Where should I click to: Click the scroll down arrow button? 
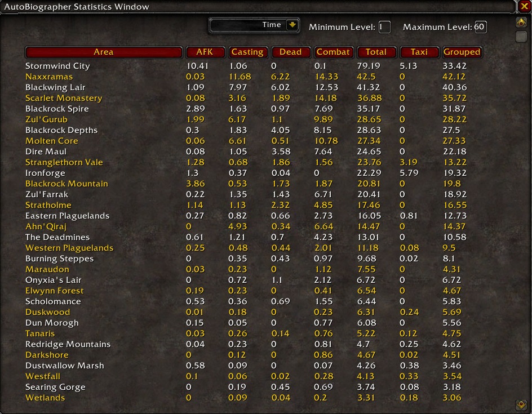pos(521,404)
